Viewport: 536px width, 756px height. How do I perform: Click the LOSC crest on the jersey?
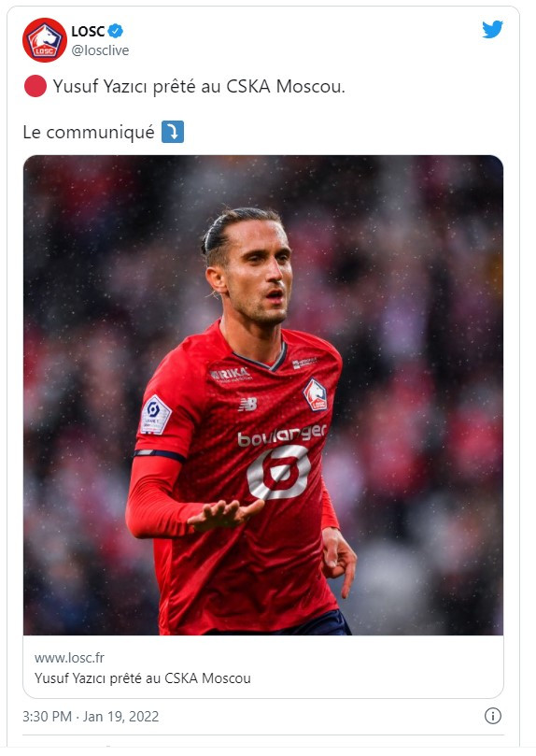(x=315, y=394)
